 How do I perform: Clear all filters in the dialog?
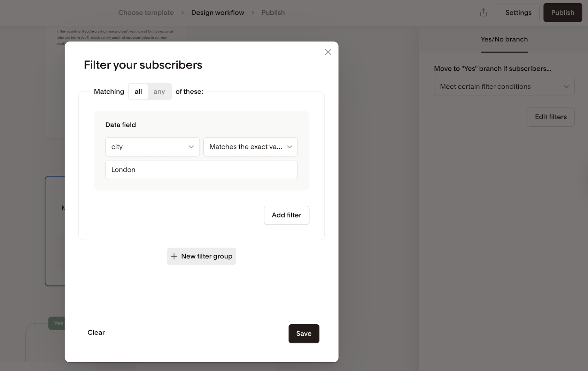click(x=96, y=332)
